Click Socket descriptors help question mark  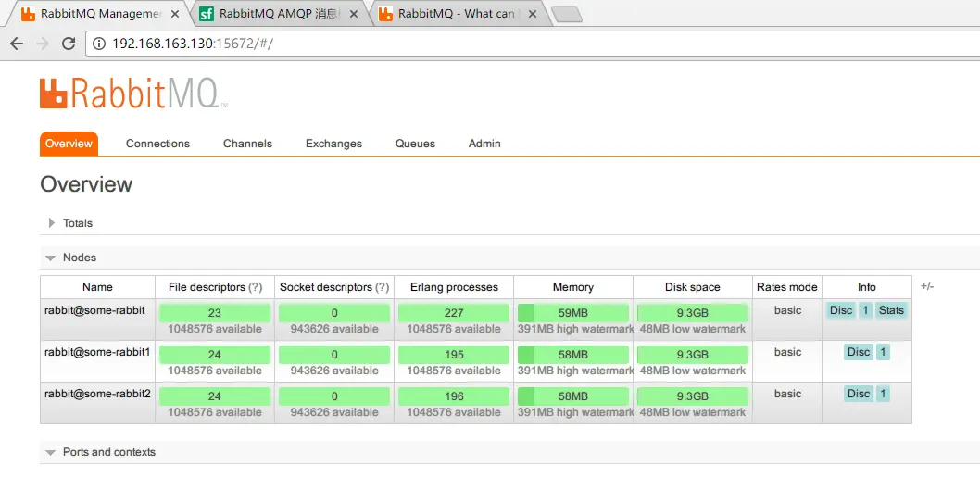pyautogui.click(x=382, y=287)
